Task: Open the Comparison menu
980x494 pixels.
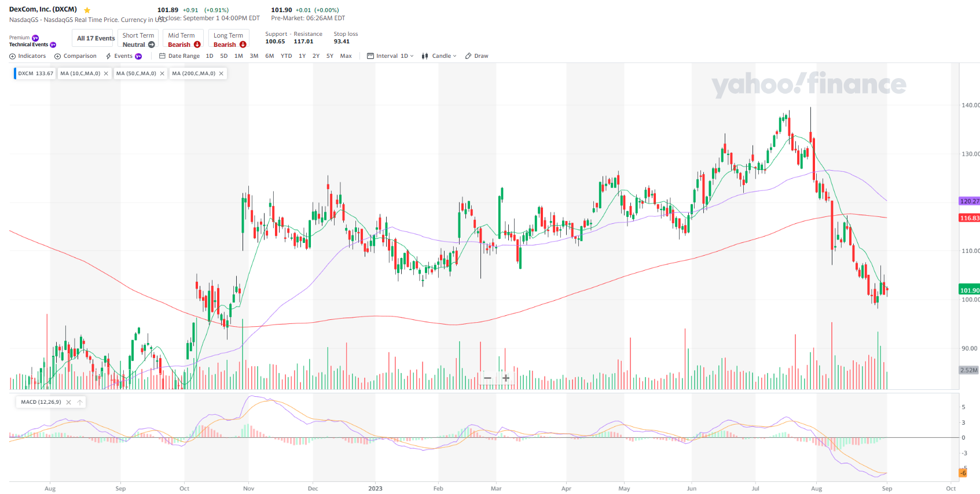Action: [75, 56]
